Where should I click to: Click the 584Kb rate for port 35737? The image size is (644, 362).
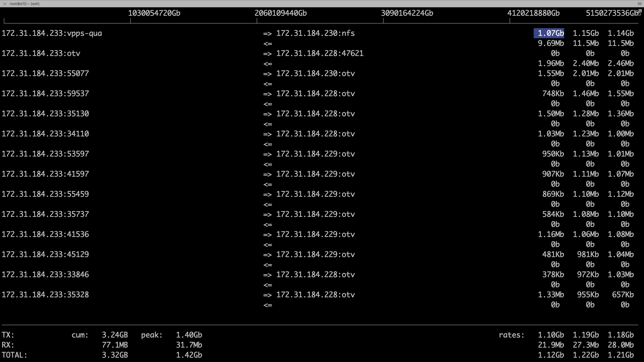(x=553, y=214)
